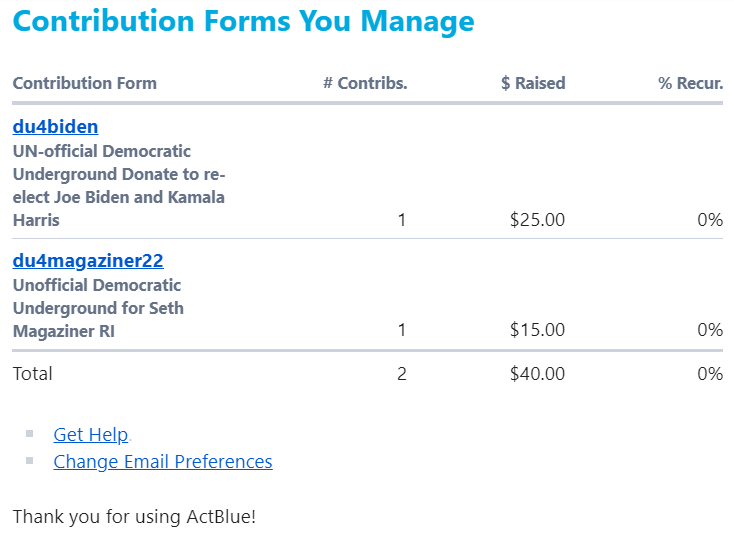734x534 pixels.
Task: Click the Get Help link
Action: tap(91, 435)
